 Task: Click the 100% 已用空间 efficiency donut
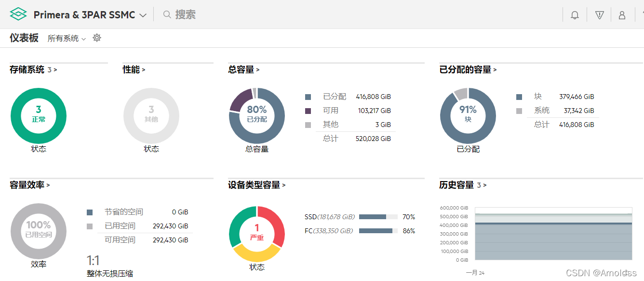(39, 231)
